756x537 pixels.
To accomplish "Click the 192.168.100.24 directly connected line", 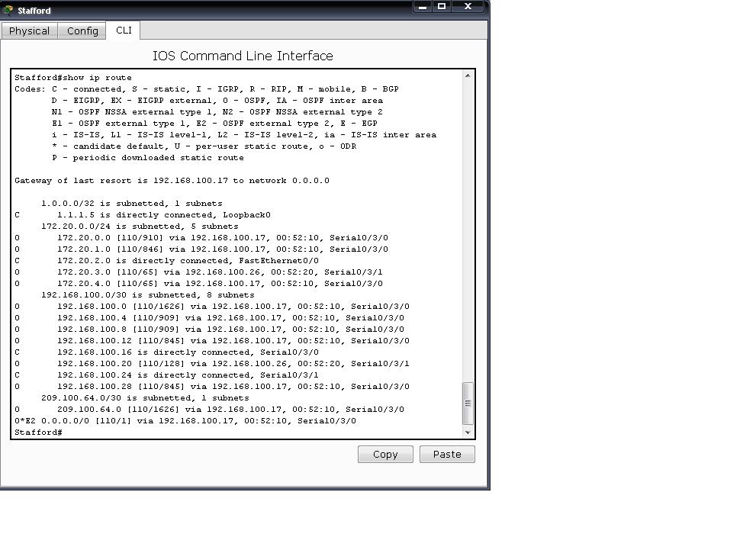I will [x=166, y=375].
